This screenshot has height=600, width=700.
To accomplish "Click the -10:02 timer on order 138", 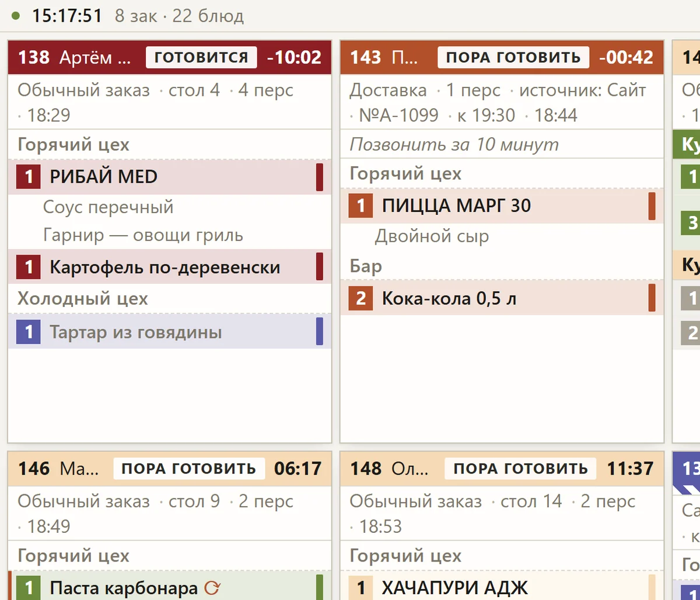I will click(294, 57).
